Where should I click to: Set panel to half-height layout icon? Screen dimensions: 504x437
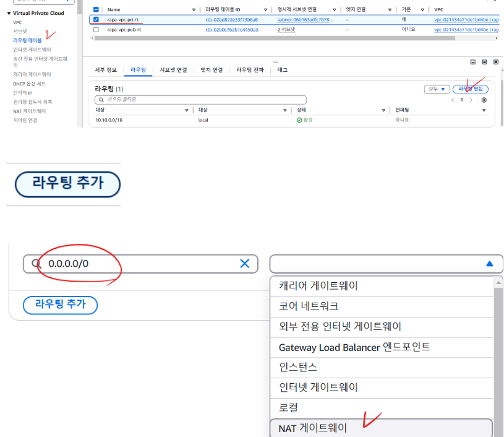pos(484,62)
